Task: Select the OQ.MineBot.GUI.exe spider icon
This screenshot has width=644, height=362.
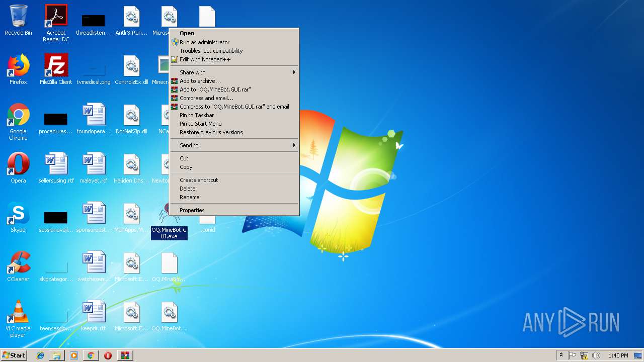Action: click(169, 221)
